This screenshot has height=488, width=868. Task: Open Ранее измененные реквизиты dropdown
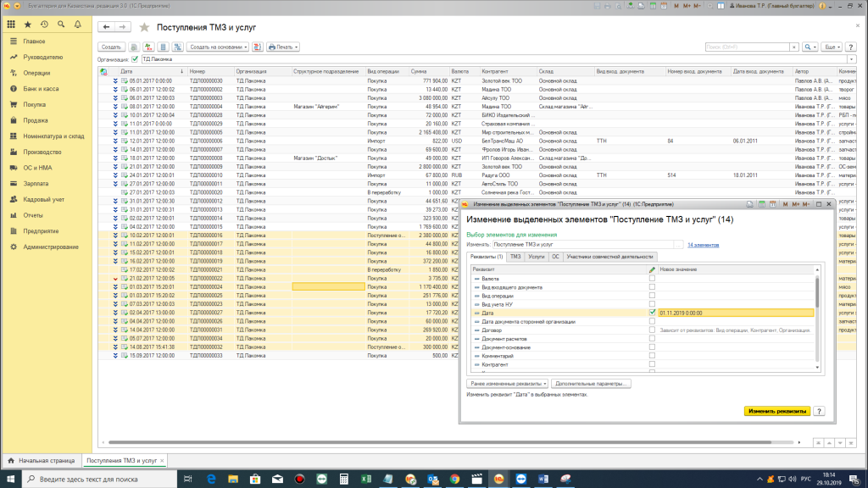click(507, 384)
